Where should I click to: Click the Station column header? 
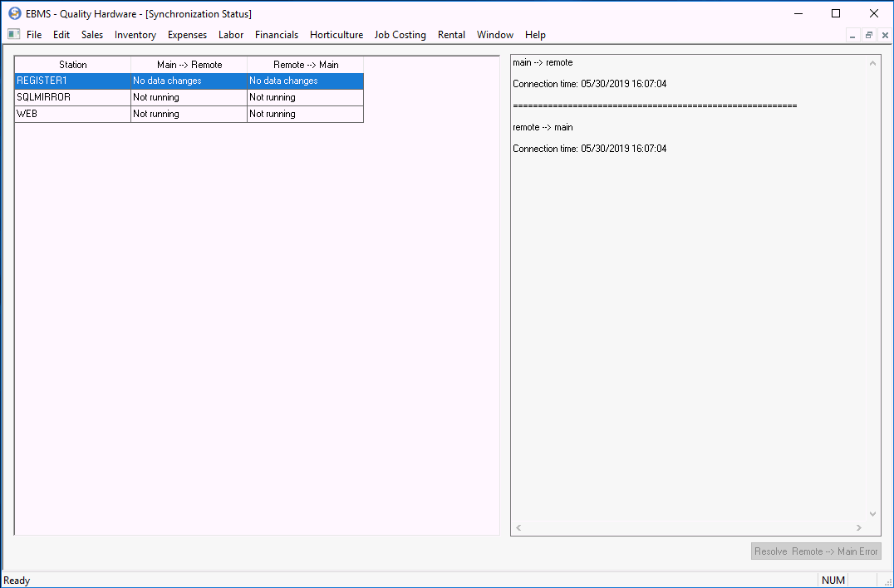point(73,65)
